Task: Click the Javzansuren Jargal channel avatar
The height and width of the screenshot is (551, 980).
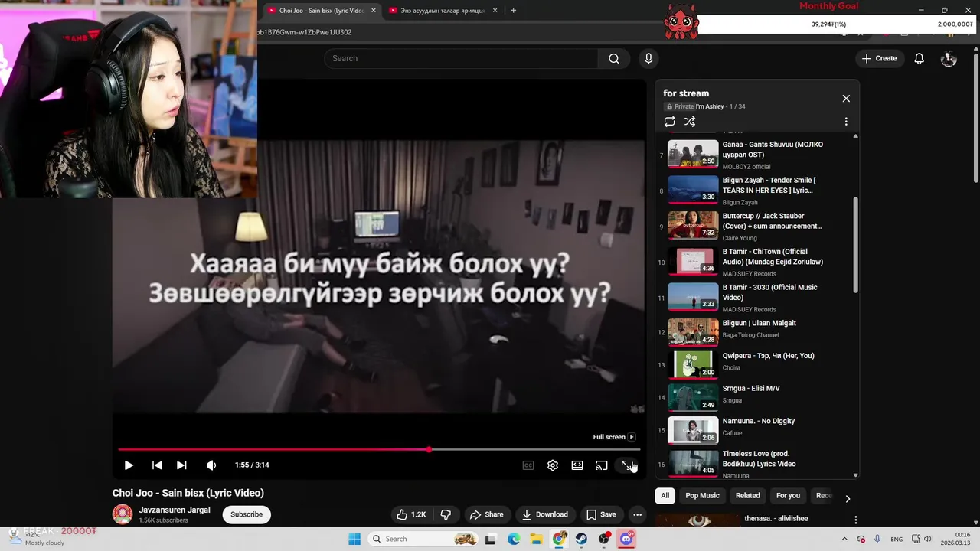Action: [x=122, y=514]
